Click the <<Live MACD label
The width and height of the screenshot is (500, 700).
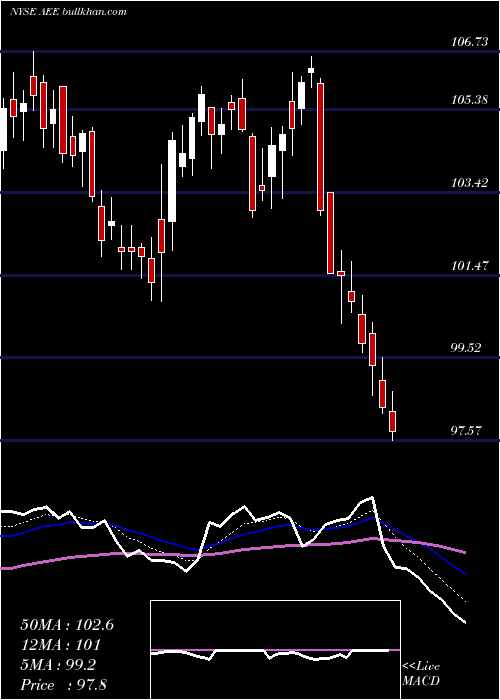pyautogui.click(x=421, y=673)
